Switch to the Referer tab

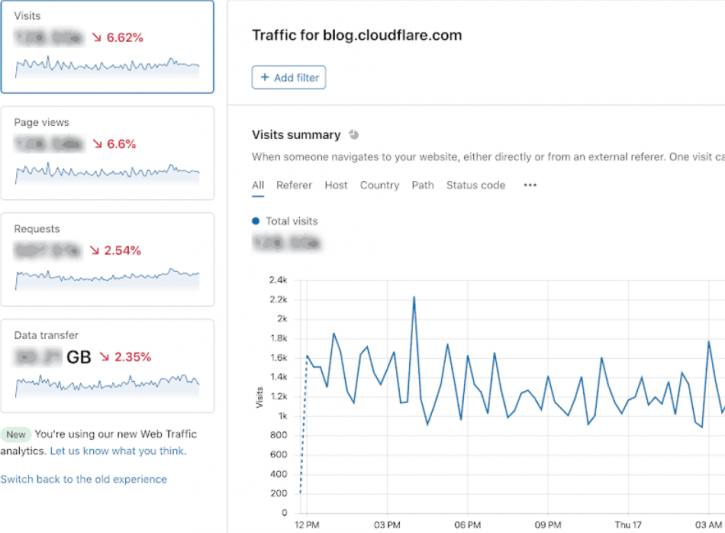[x=294, y=185]
